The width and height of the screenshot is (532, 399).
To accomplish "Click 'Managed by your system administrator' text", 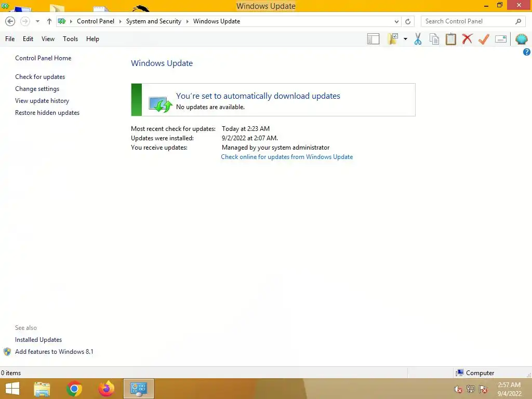I will click(x=275, y=148).
